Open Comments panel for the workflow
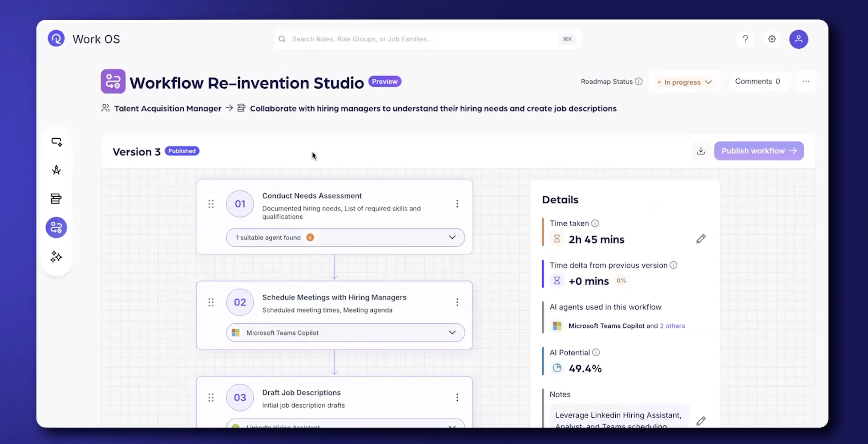The width and height of the screenshot is (868, 444). click(757, 81)
